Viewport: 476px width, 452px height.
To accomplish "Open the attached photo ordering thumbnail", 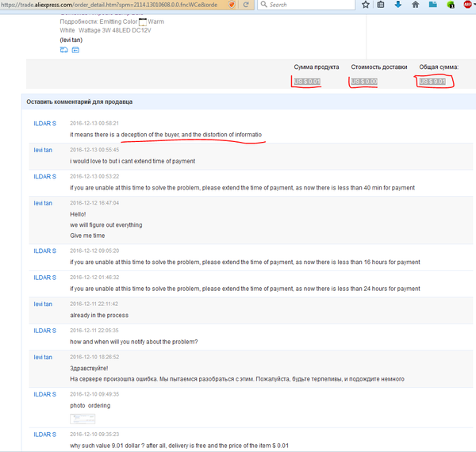I will click(x=83, y=418).
